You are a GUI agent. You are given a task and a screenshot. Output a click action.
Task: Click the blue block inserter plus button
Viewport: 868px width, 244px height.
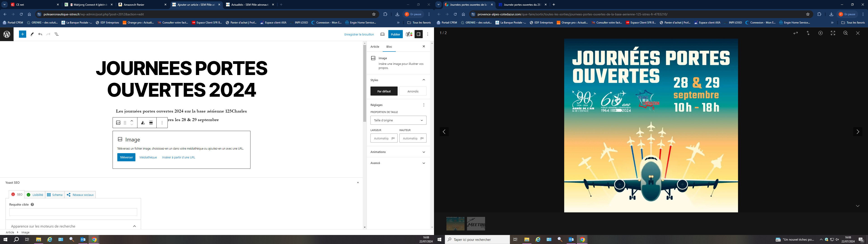[23, 34]
